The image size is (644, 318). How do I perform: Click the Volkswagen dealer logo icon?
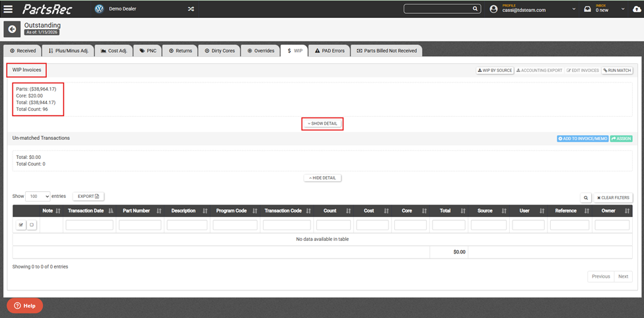coord(99,9)
